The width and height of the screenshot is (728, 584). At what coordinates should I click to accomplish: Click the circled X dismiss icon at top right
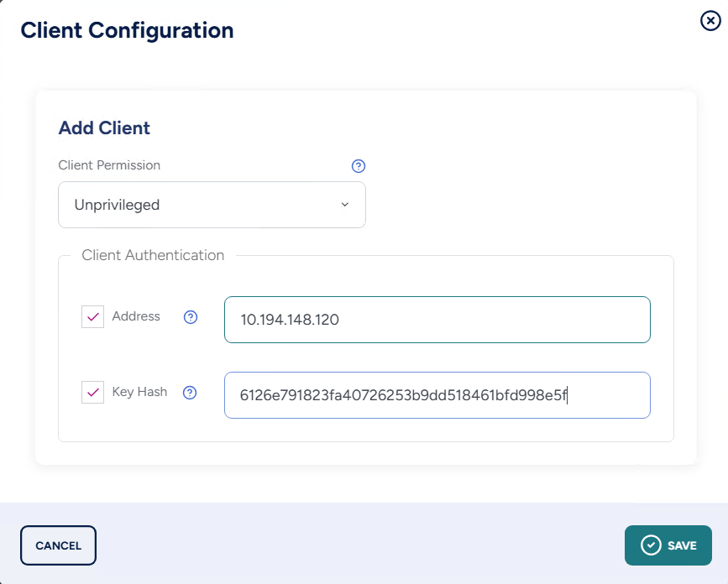712,21
